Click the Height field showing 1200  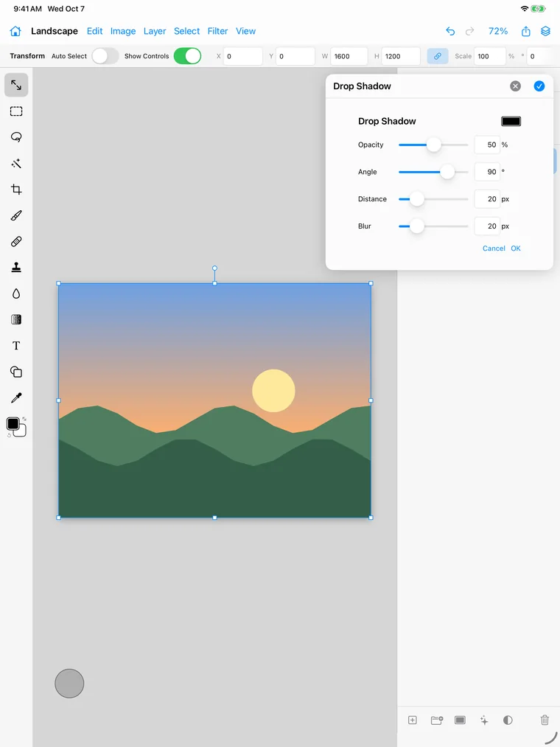[x=401, y=56]
